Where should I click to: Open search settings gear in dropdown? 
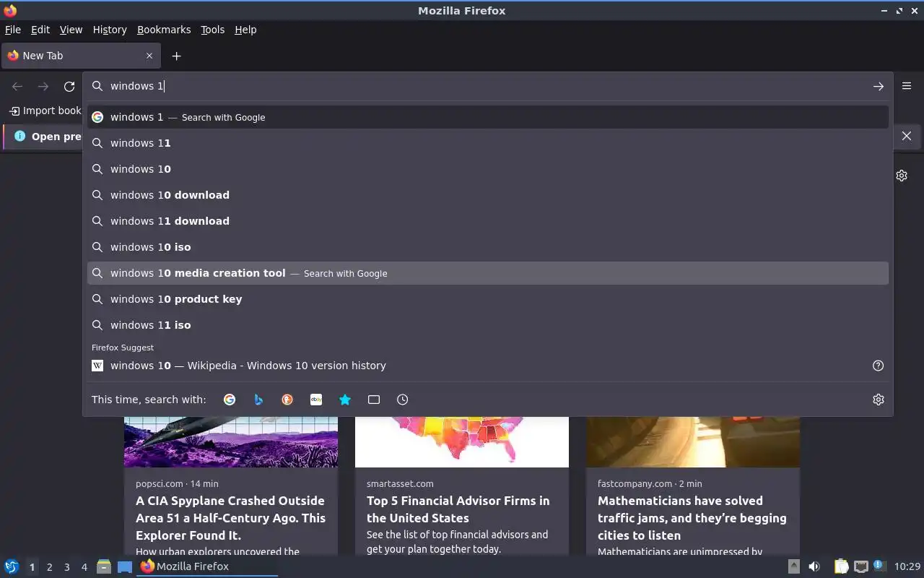tap(879, 400)
